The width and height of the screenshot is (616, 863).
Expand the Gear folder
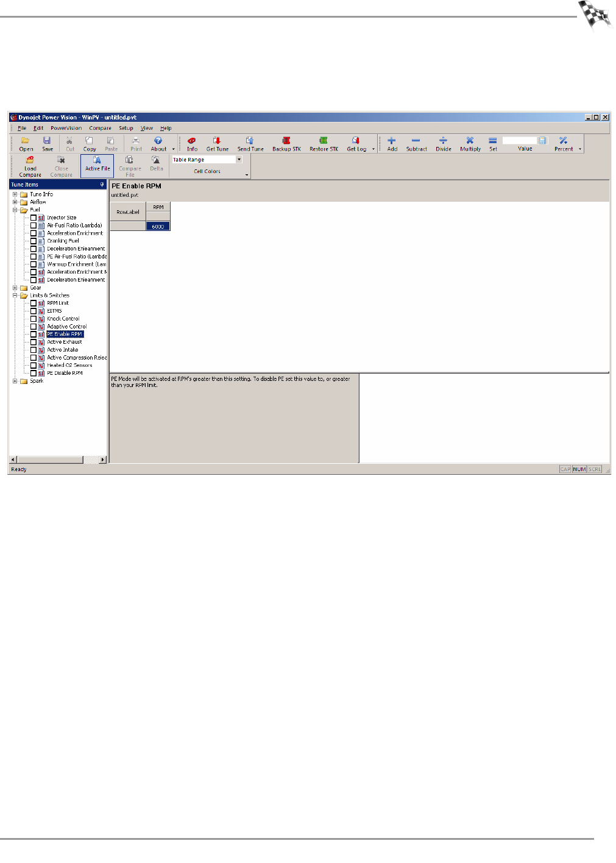(15, 288)
